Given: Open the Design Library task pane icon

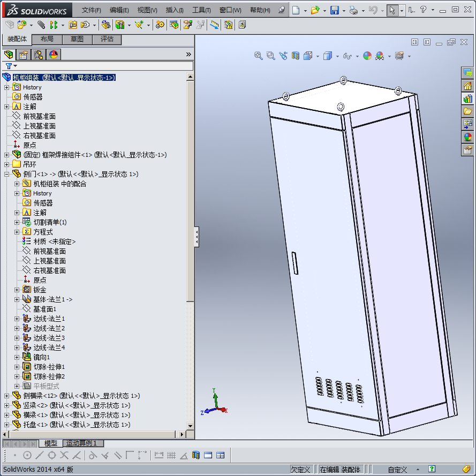Looking at the screenshot, I should [468, 99].
